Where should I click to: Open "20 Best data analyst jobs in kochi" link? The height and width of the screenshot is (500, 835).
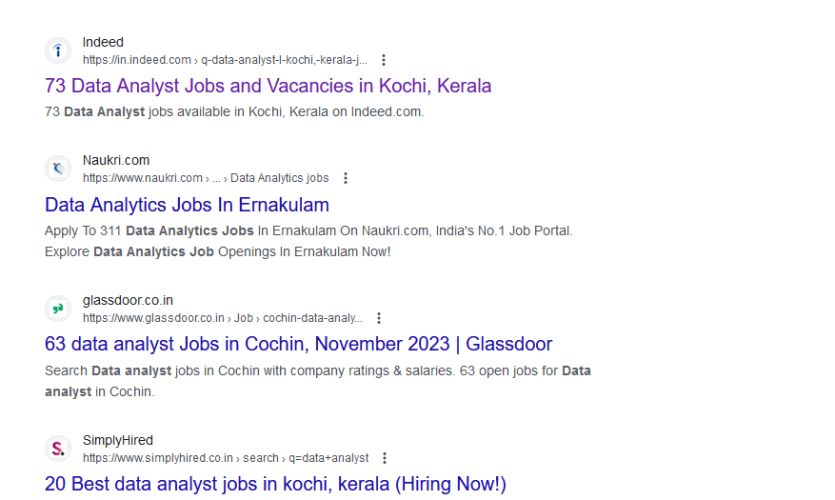(275, 484)
